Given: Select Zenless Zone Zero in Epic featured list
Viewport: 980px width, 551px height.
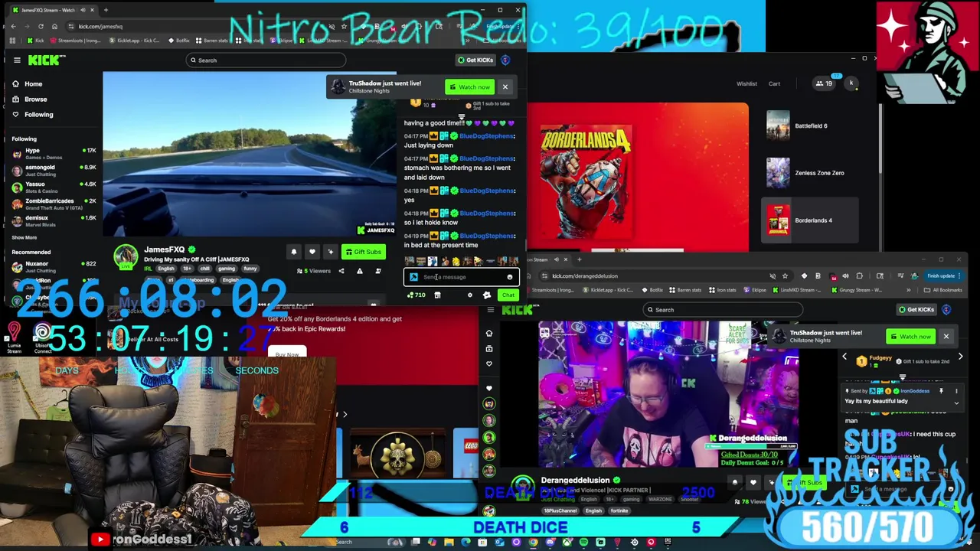Looking at the screenshot, I should coord(810,173).
